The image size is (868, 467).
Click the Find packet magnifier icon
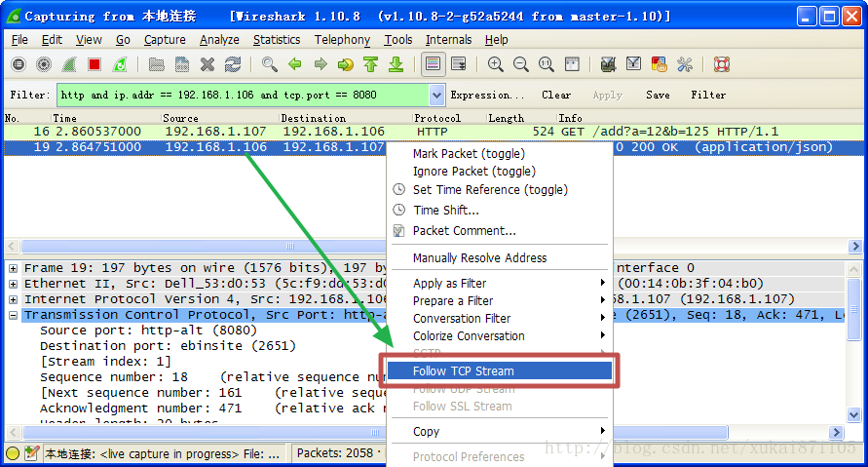(269, 64)
